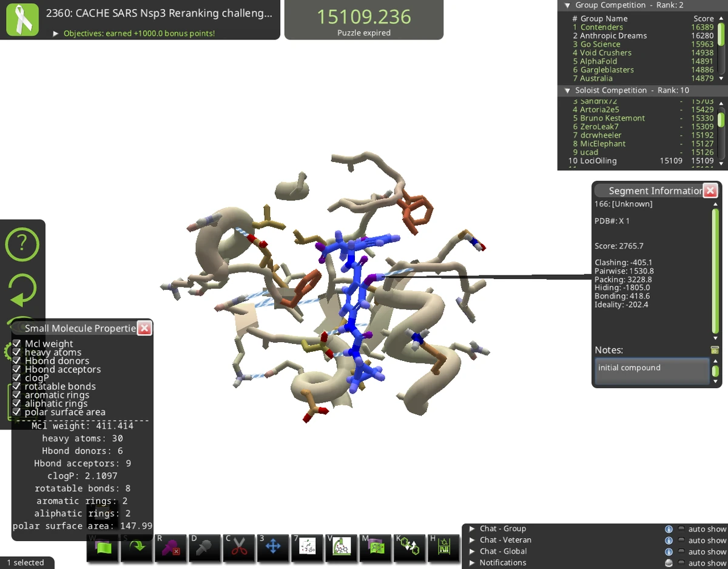Toggle the Hbond donors checkbox
Viewport: 728px width, 569px height.
tap(18, 360)
